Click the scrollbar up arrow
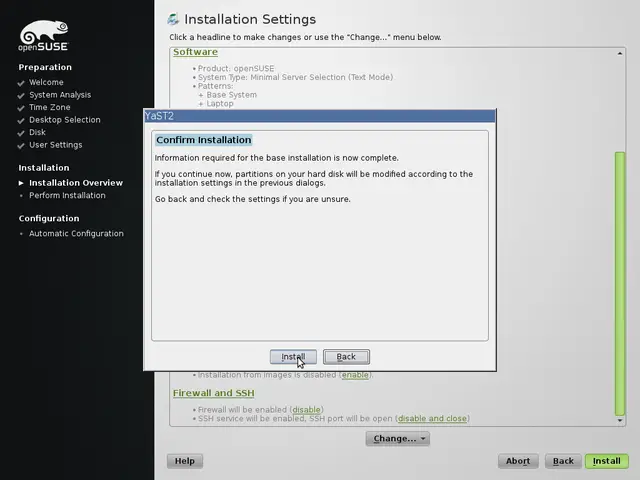Viewport: 640px width, 480px height. tap(620, 53)
